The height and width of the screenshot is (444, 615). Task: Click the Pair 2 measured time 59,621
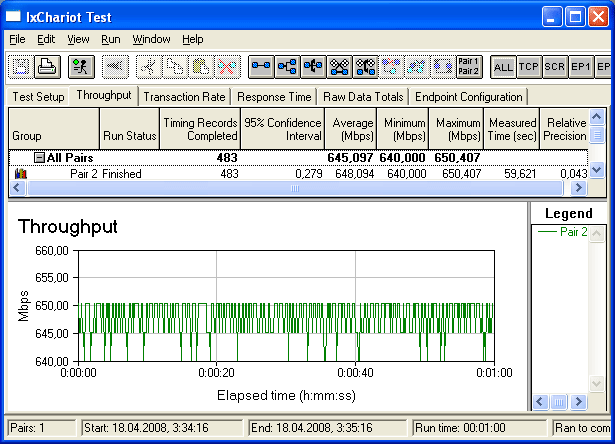point(520,174)
